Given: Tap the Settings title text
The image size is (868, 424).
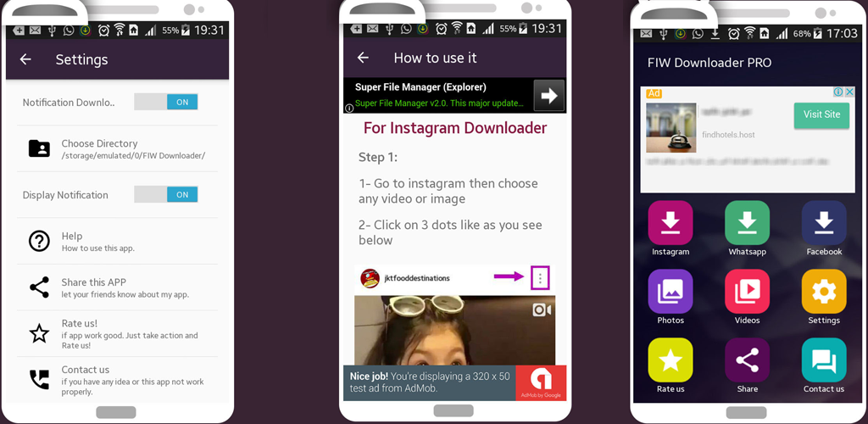Looking at the screenshot, I should point(82,59).
